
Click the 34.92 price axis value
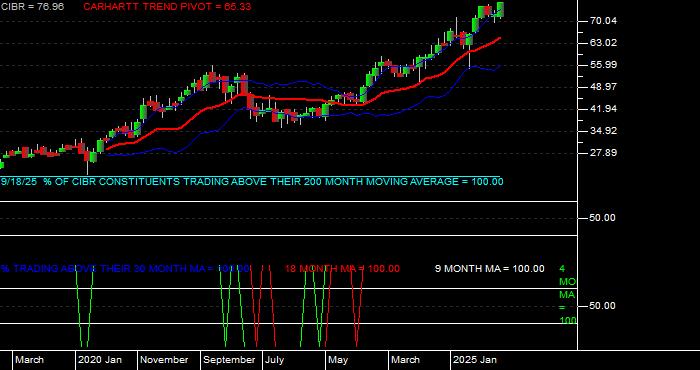[603, 131]
